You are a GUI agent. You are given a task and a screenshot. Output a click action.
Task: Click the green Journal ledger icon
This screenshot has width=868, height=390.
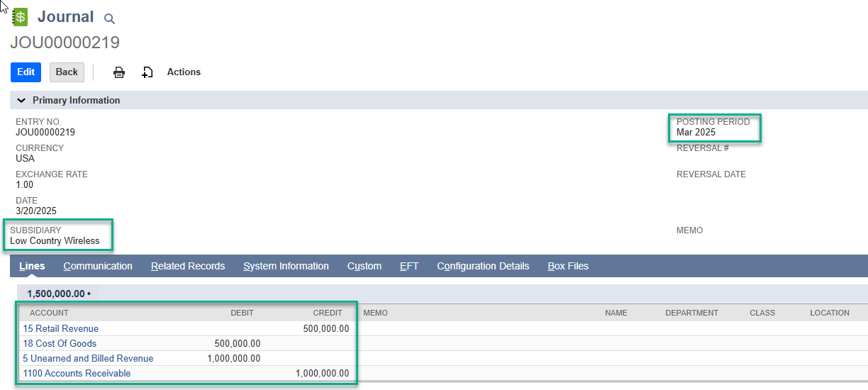(20, 17)
